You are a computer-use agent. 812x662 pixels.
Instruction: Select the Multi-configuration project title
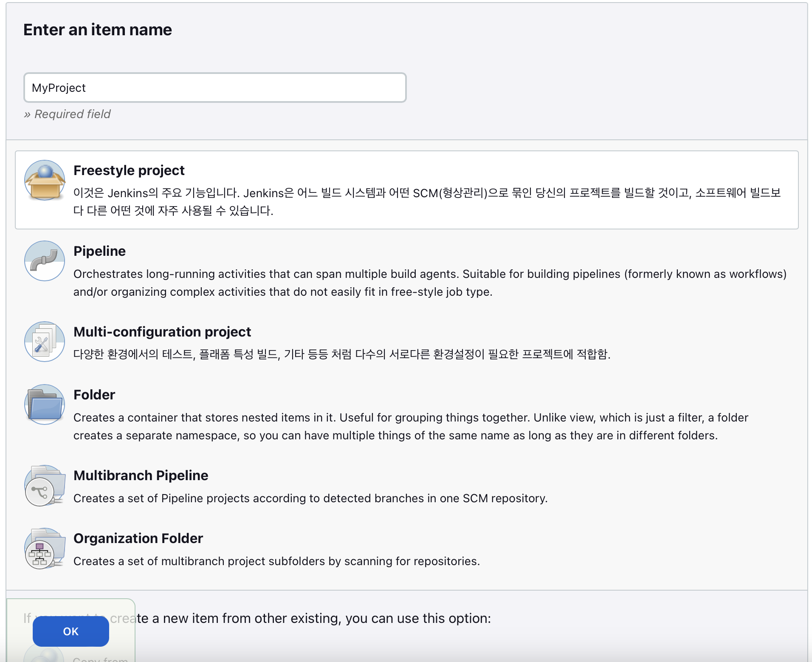pyautogui.click(x=162, y=332)
